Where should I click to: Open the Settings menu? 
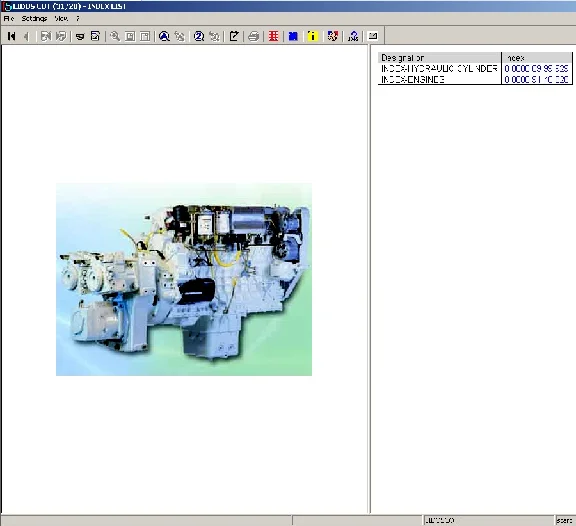coord(34,18)
